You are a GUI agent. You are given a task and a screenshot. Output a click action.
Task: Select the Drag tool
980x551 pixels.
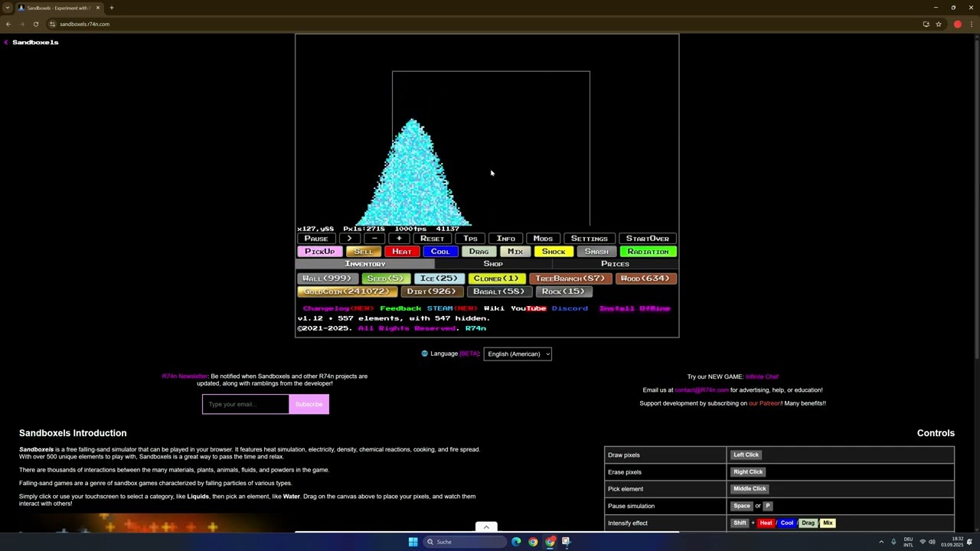pos(479,252)
